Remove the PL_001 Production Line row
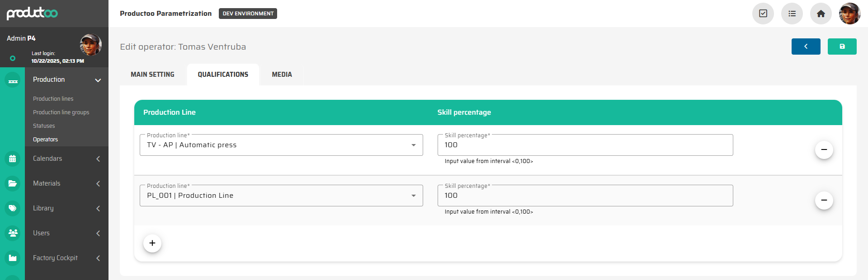 click(x=824, y=200)
